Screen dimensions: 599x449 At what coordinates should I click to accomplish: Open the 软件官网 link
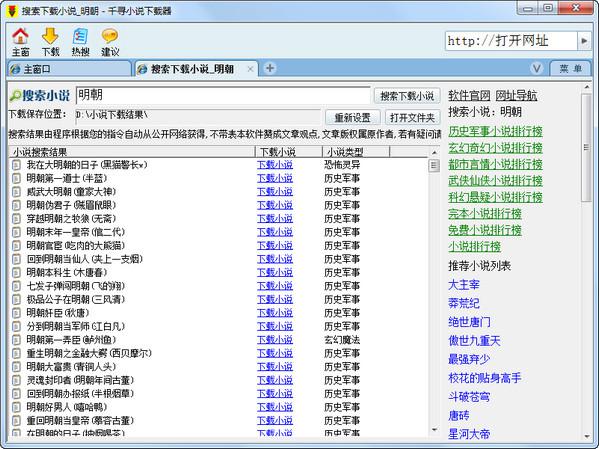coord(469,96)
